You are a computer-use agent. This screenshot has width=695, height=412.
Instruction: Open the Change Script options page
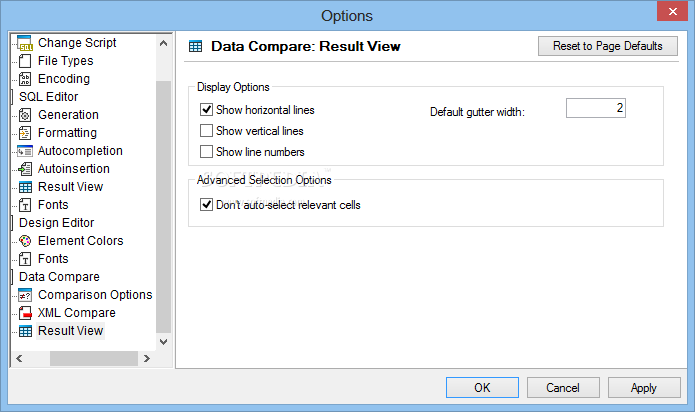(x=77, y=43)
